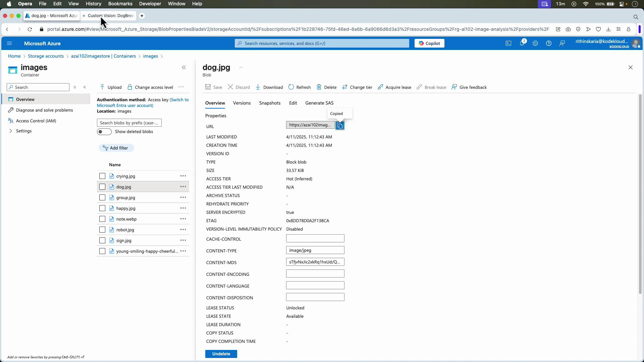
Task: Open more options for sign.jpg
Action: pos(183,240)
